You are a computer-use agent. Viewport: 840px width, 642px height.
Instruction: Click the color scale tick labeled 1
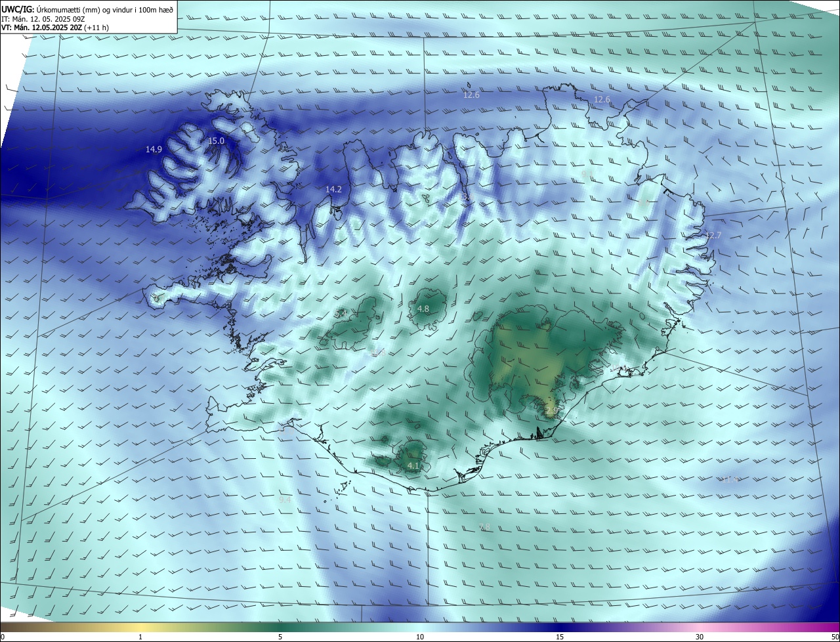[140, 637]
